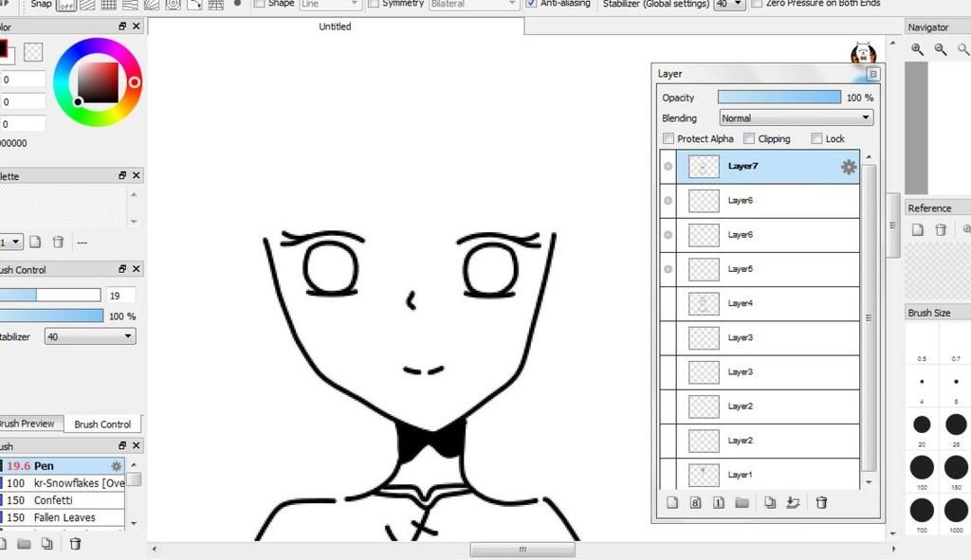Click the canvas horizontal scrollbar thumb
The height and width of the screenshot is (560, 971).
(x=522, y=549)
